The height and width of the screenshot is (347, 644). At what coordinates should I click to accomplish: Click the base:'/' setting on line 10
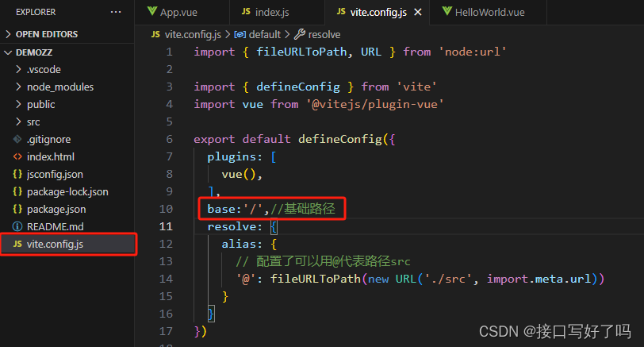pyautogui.click(x=238, y=209)
